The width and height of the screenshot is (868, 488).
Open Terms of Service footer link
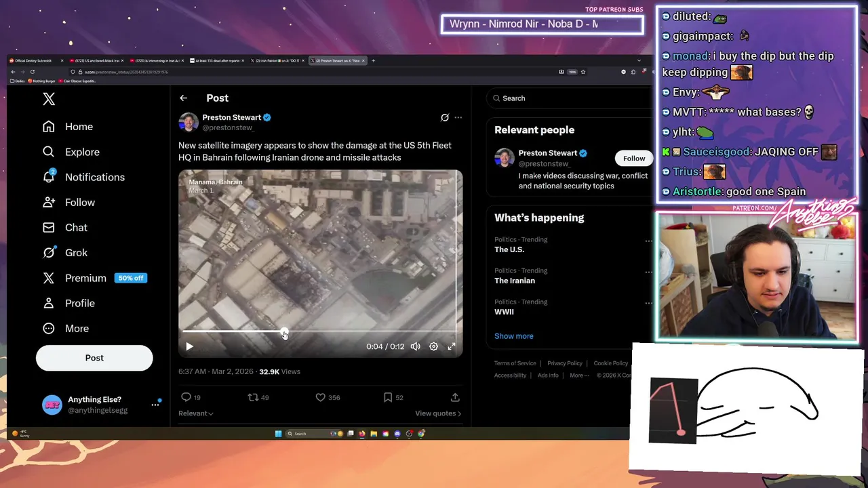click(515, 363)
